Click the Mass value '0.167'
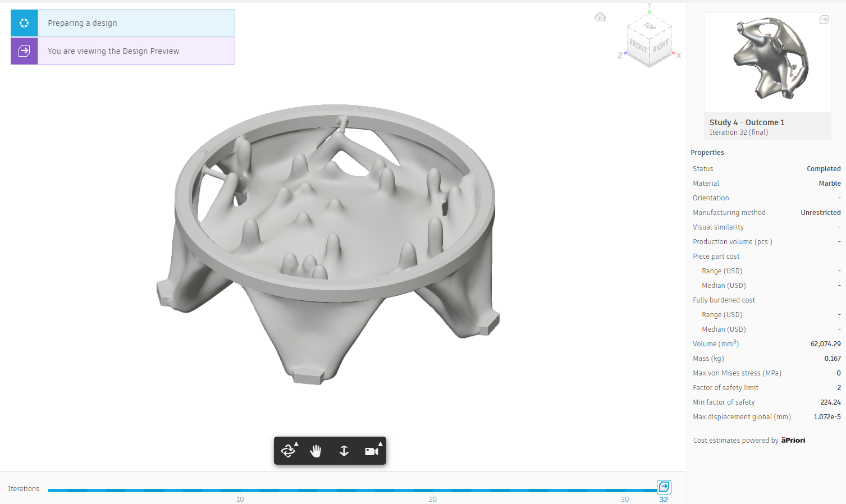846x504 pixels. [x=833, y=359]
